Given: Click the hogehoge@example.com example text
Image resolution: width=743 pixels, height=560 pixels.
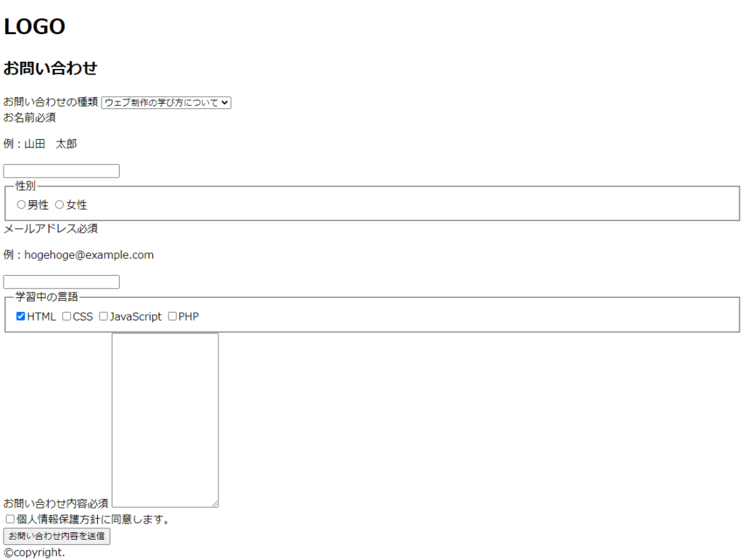Looking at the screenshot, I should (89, 255).
